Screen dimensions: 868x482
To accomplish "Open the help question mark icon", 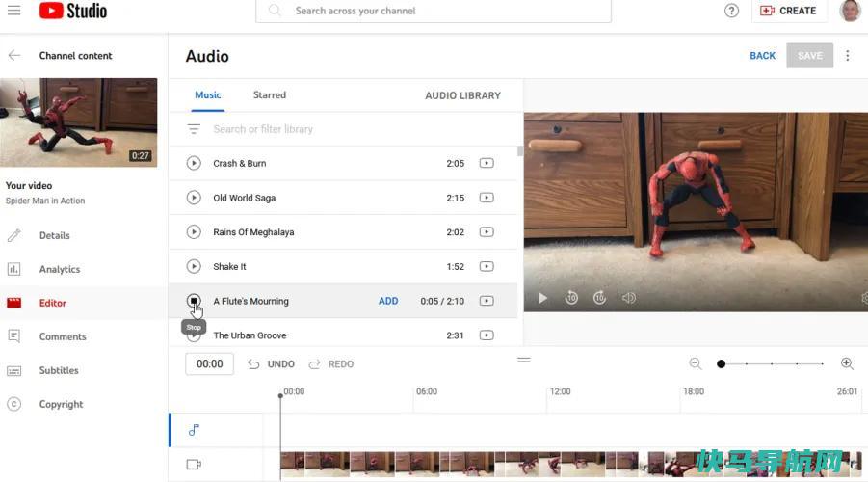I will click(731, 11).
